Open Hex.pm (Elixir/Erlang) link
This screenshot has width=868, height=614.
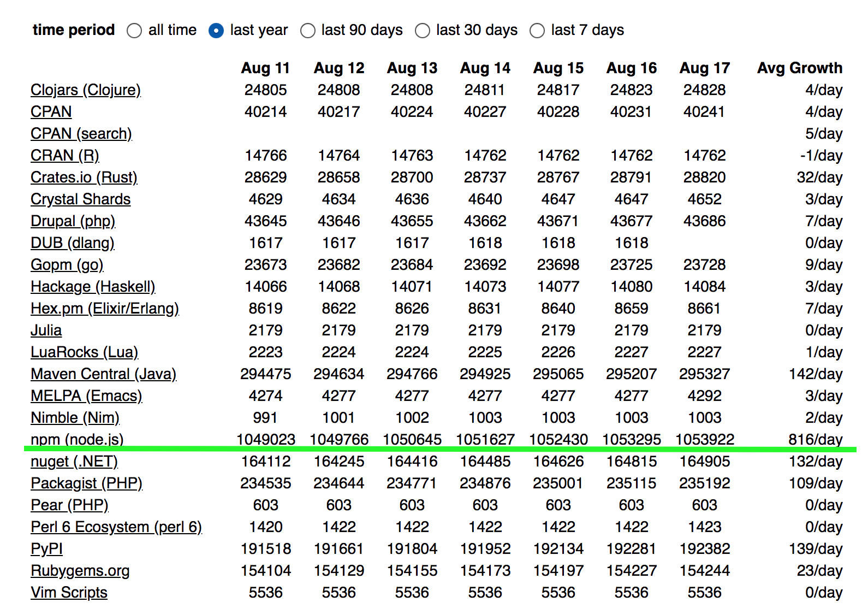105,309
